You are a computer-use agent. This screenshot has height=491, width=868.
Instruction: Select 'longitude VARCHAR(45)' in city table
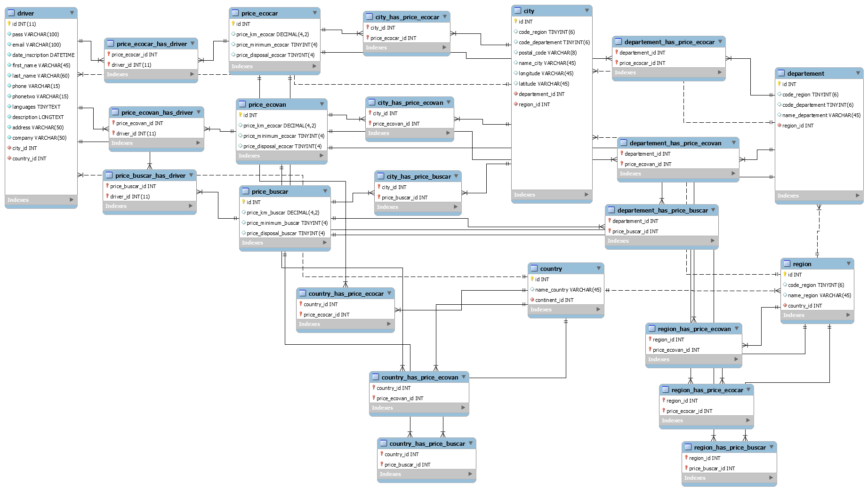click(552, 73)
